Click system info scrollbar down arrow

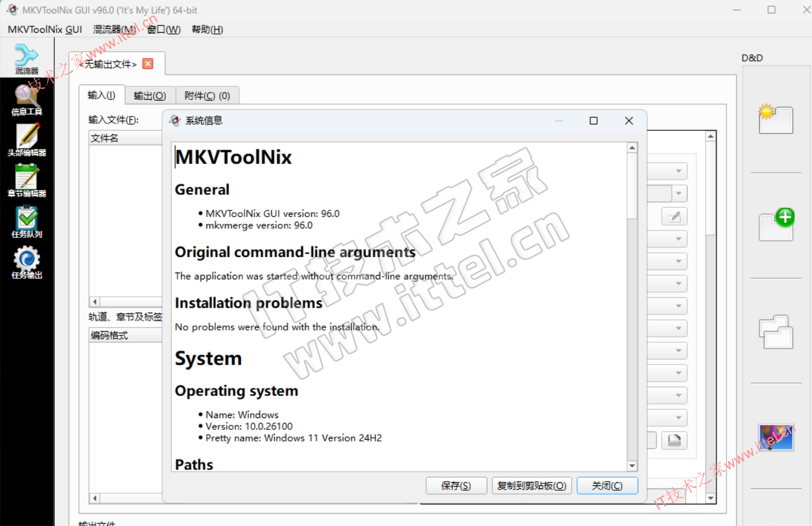[632, 466]
